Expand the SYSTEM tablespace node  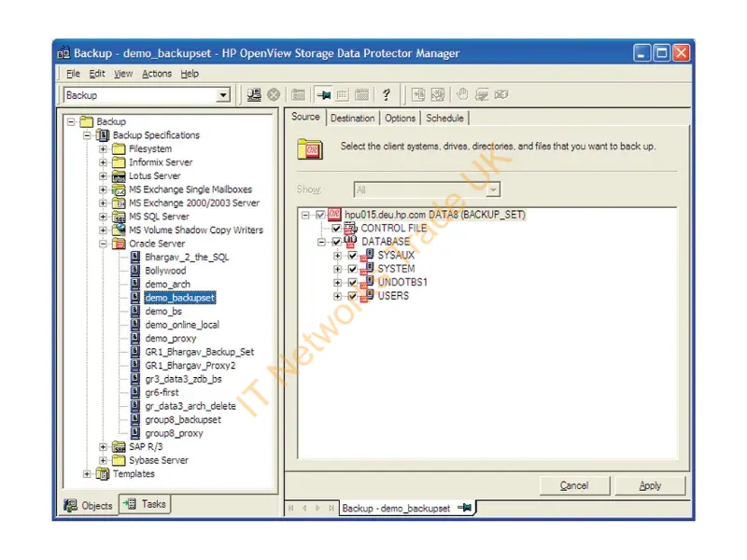pyautogui.click(x=337, y=269)
